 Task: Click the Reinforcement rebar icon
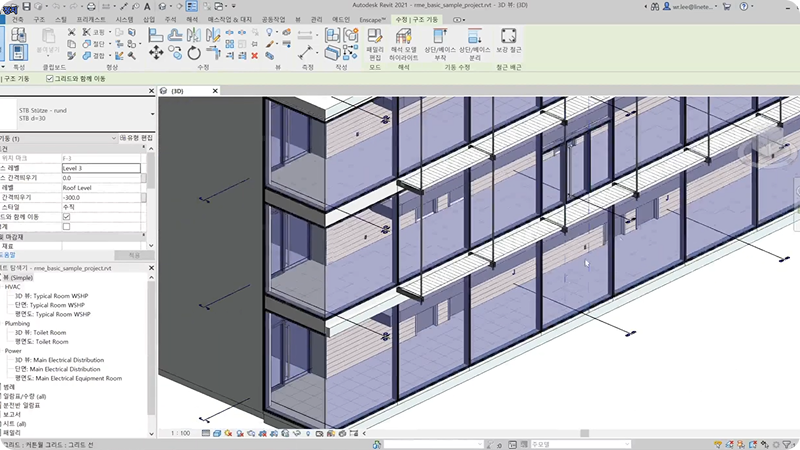point(509,37)
